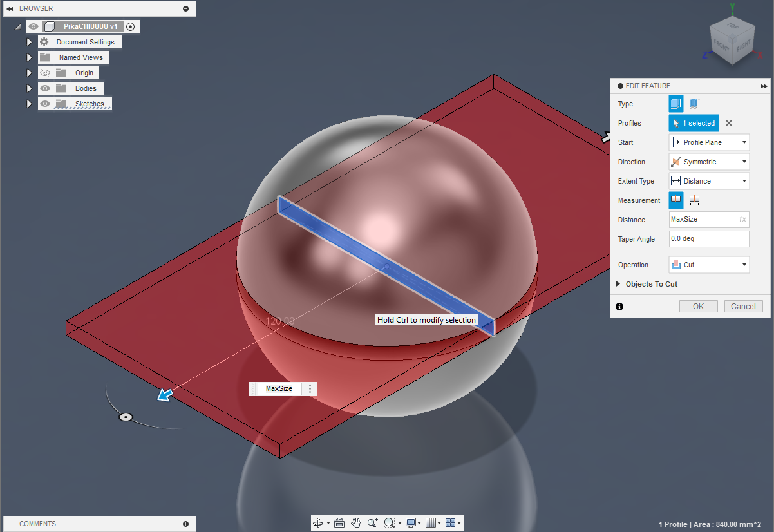Expand the Origin node
Screen dimensions: 774x532
[29, 73]
